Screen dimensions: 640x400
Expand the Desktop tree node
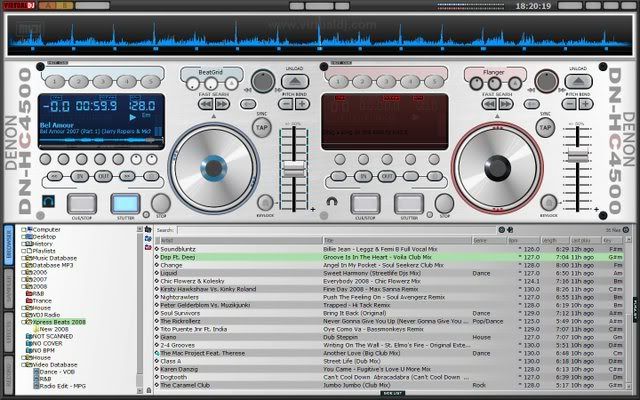pos(24,237)
